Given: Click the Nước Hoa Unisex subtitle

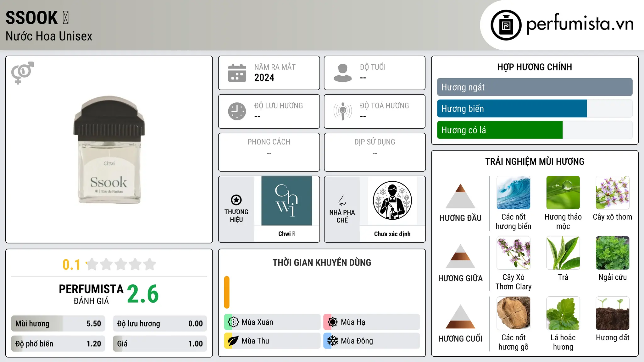Looking at the screenshot, I should point(49,36).
